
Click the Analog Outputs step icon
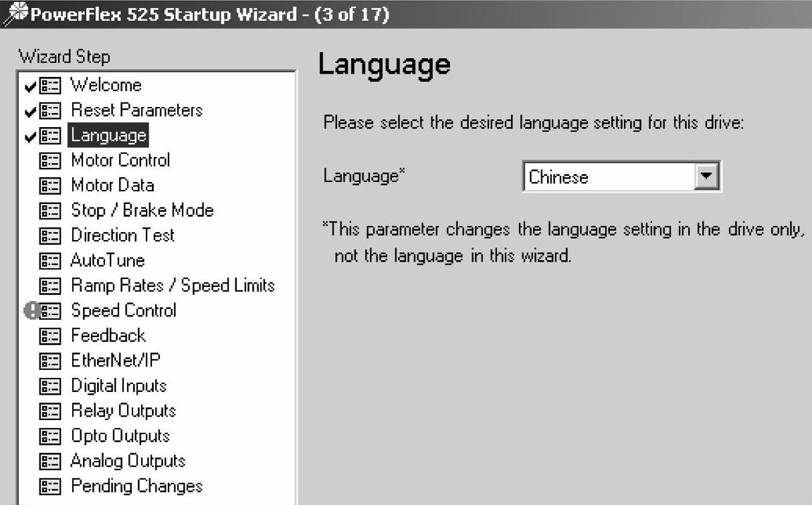(x=49, y=462)
